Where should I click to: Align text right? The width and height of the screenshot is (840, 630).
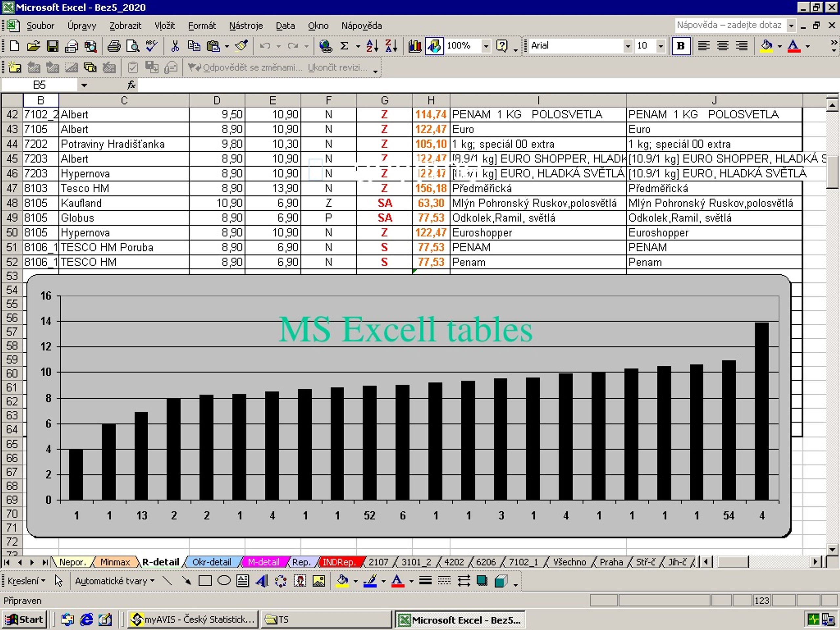click(x=742, y=46)
